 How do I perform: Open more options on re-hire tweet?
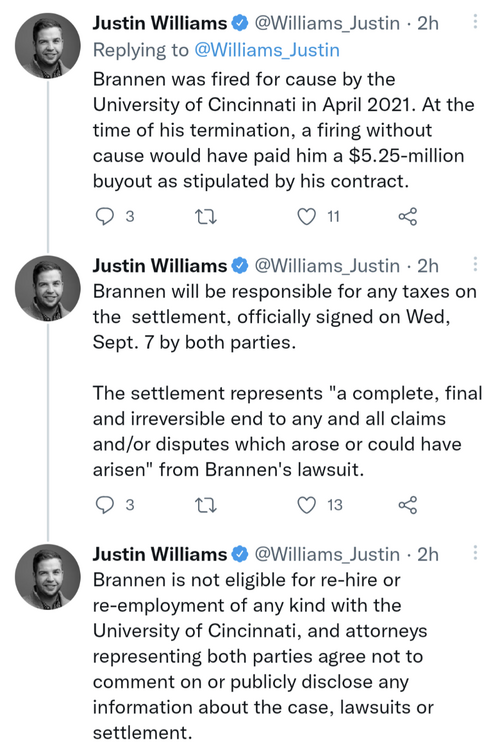click(475, 552)
